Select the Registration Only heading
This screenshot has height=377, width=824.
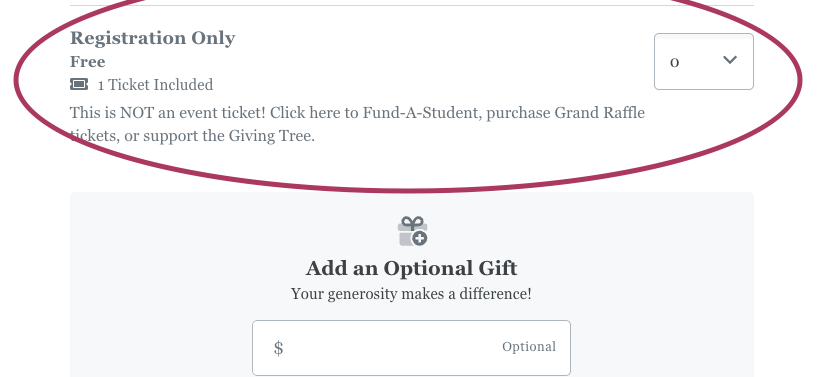[x=153, y=38]
